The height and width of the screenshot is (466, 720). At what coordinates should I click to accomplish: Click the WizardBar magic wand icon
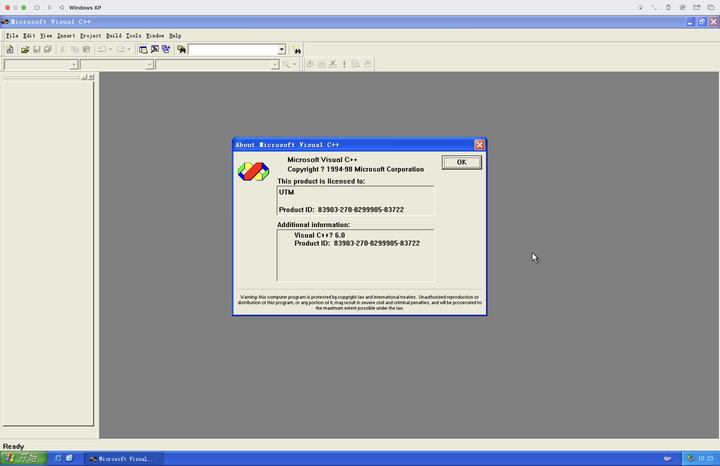click(x=286, y=64)
